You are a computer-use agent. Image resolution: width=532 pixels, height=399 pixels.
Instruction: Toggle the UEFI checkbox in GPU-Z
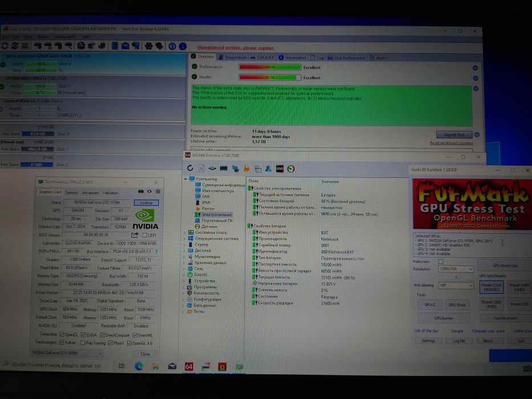click(x=144, y=235)
